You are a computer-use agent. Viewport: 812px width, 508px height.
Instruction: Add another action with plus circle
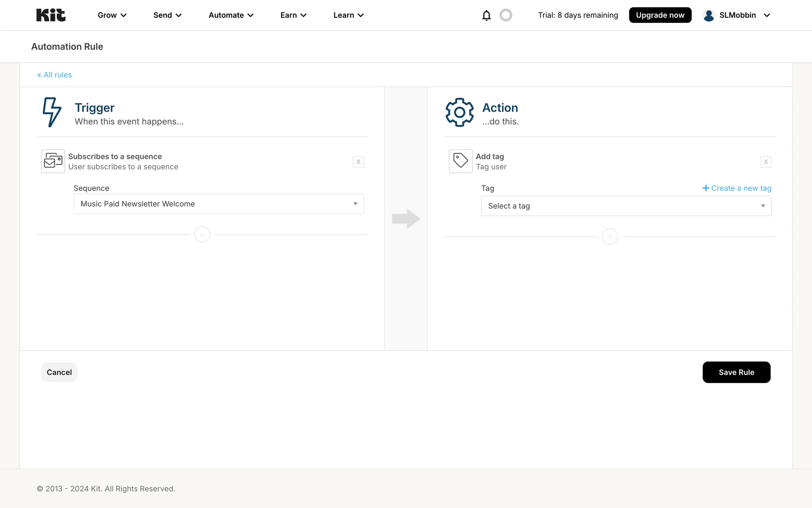coord(609,237)
